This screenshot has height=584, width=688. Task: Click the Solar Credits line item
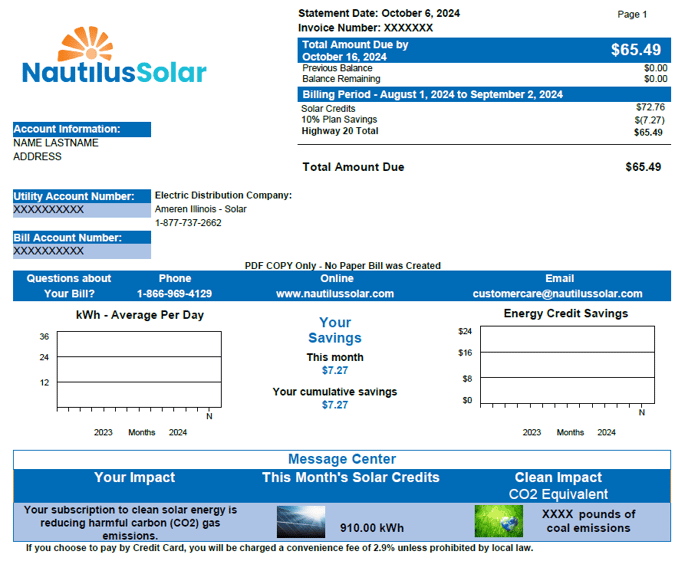tap(328, 108)
